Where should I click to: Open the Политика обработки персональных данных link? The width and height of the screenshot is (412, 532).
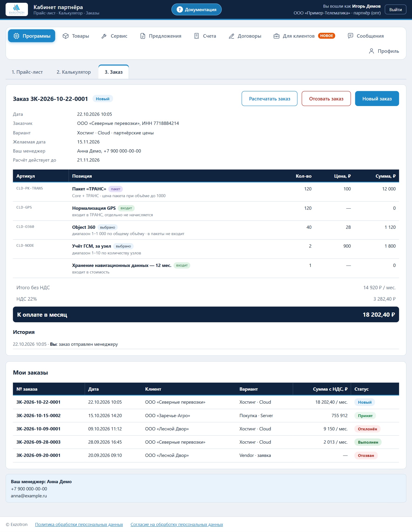[x=79, y=524]
